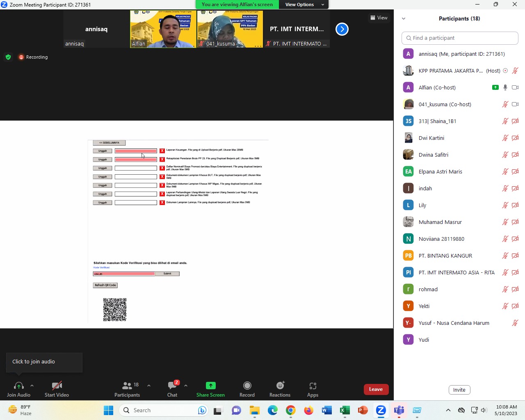525x420 pixels.
Task: Open Excel from the Windows taskbar
Action: pyautogui.click(x=345, y=410)
